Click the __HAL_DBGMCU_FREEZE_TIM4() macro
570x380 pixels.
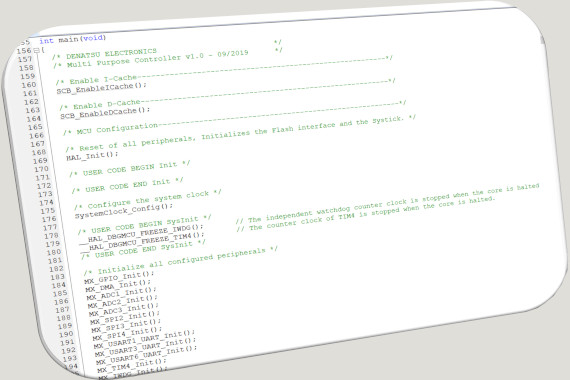point(142,241)
